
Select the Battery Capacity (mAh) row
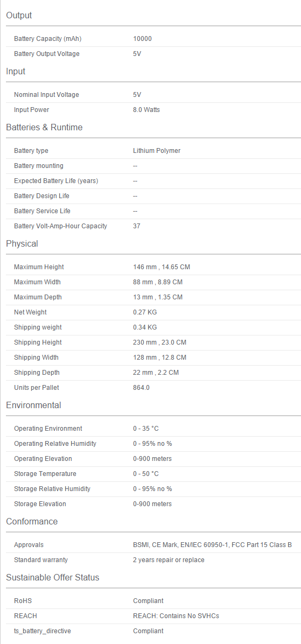[x=153, y=39]
